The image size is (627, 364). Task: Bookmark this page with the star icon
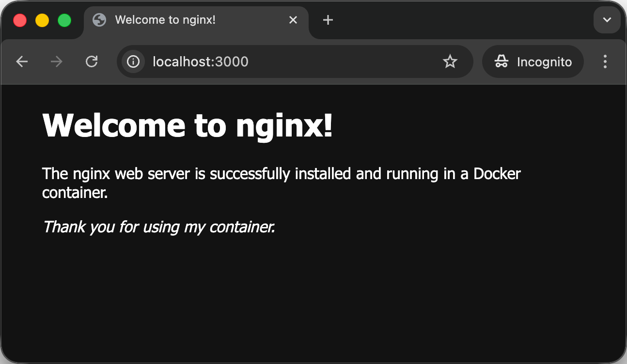pos(450,61)
